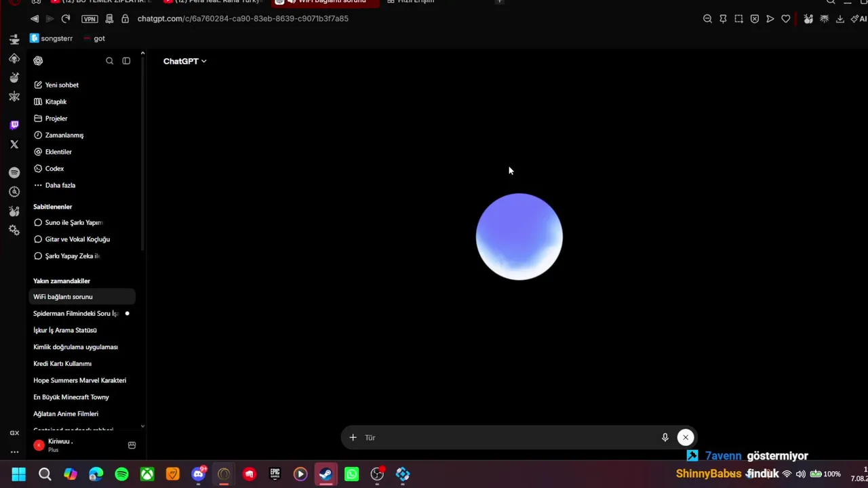Open Epic Games launcher from taskbar

pos(275,474)
